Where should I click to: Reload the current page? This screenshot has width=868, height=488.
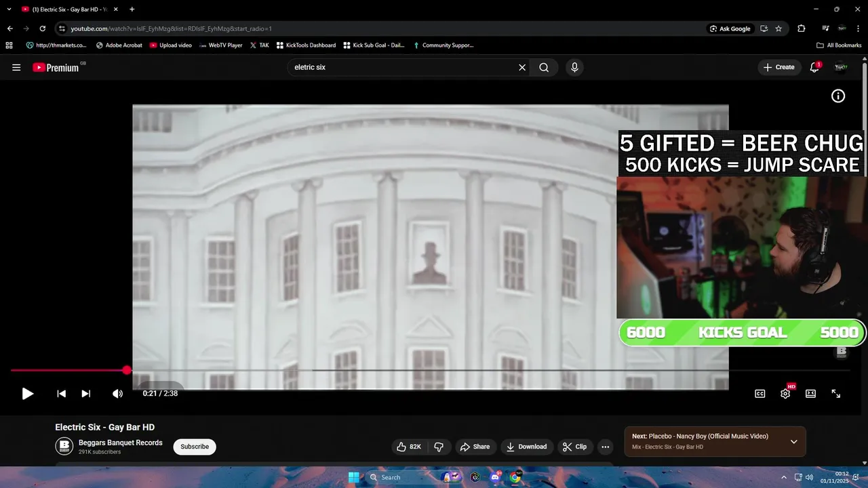click(43, 28)
